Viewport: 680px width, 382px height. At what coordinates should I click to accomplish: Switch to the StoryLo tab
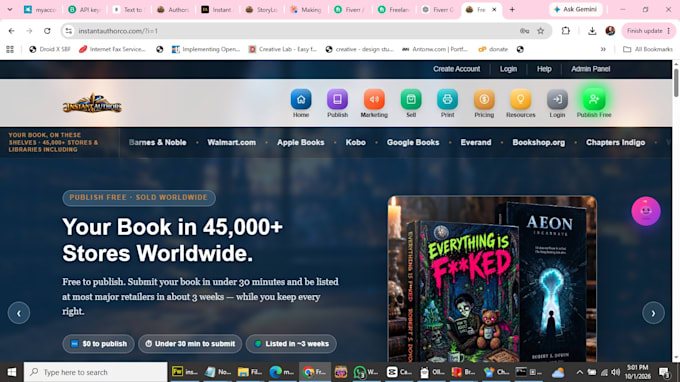point(261,10)
